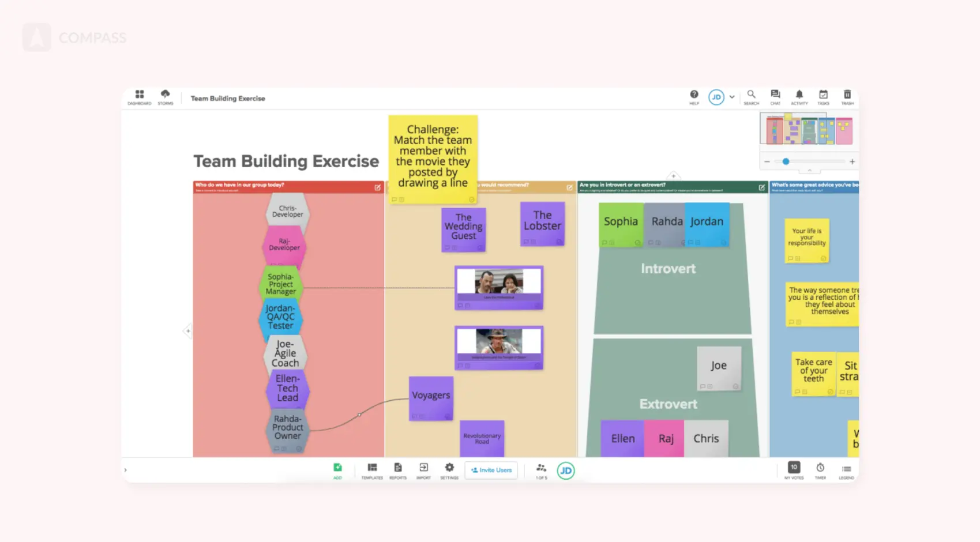This screenshot has width=980, height=542.
Task: Select the blue Jordan sticky
Action: point(707,225)
